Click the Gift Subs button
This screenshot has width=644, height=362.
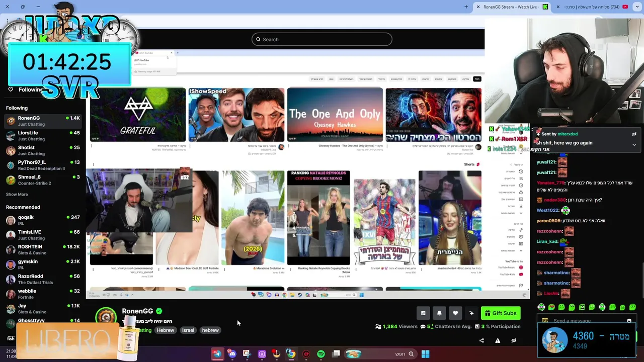(501, 313)
